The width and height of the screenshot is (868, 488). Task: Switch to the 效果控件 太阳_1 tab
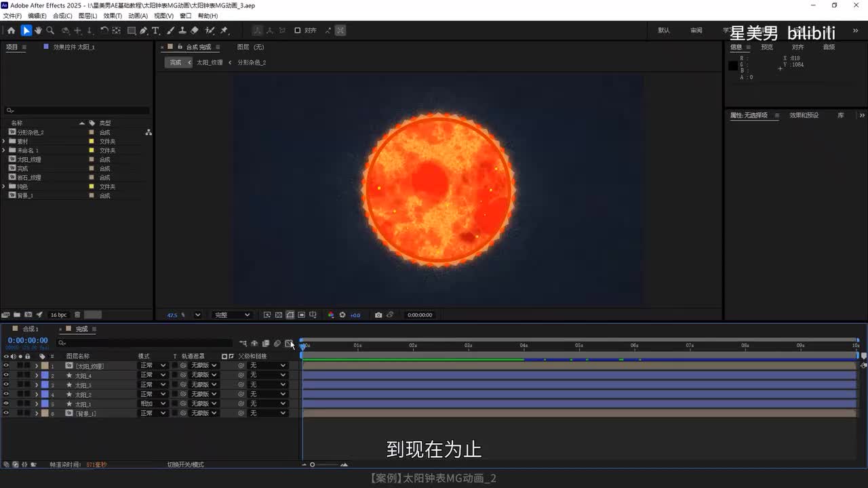click(74, 47)
